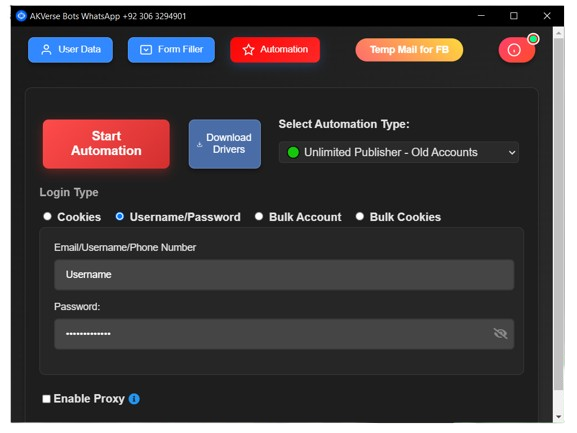Switch to the Form Filler tab
The image size is (577, 433).
click(x=171, y=50)
